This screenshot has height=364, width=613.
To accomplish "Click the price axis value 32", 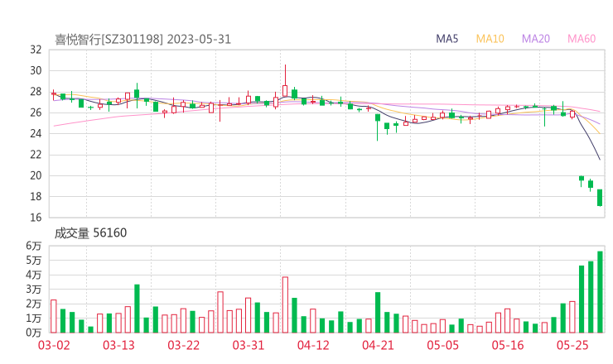I will pos(36,50).
